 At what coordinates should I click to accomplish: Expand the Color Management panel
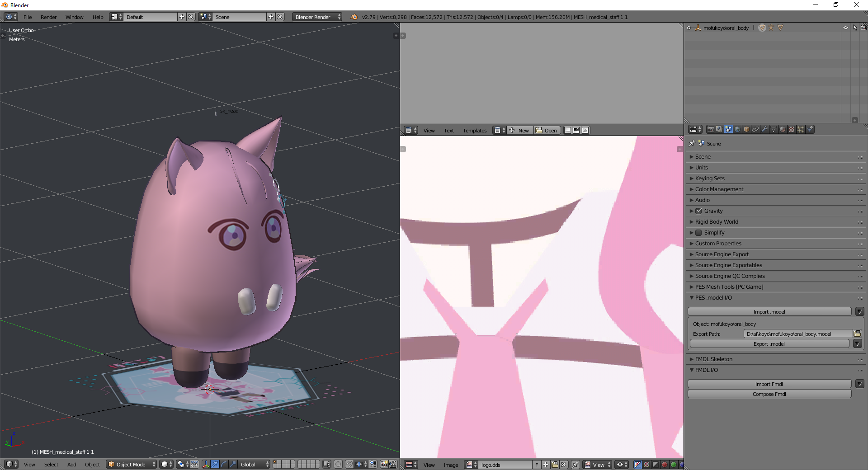[x=775, y=189]
